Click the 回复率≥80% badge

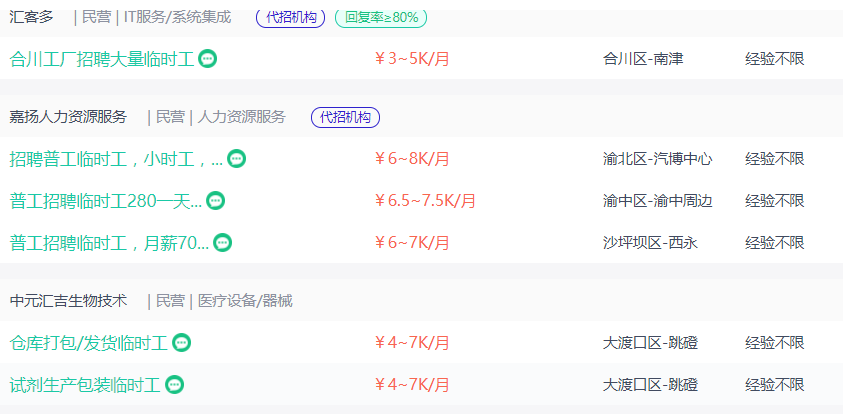381,17
